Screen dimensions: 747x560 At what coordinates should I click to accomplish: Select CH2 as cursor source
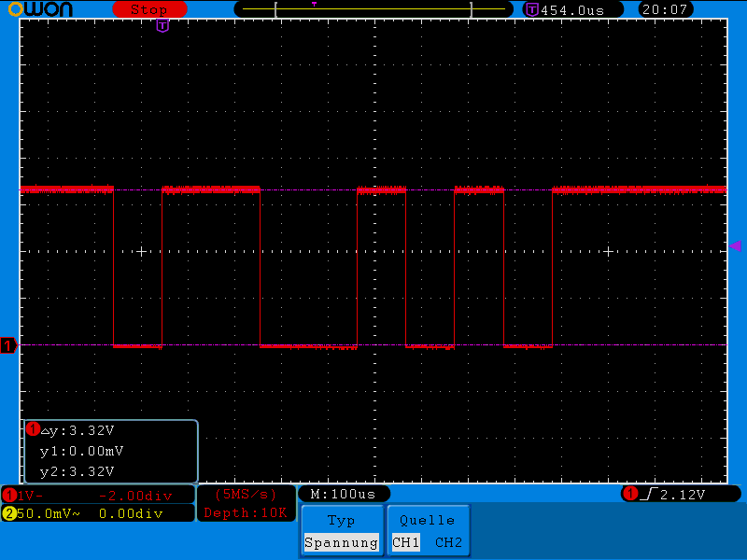coord(449,542)
